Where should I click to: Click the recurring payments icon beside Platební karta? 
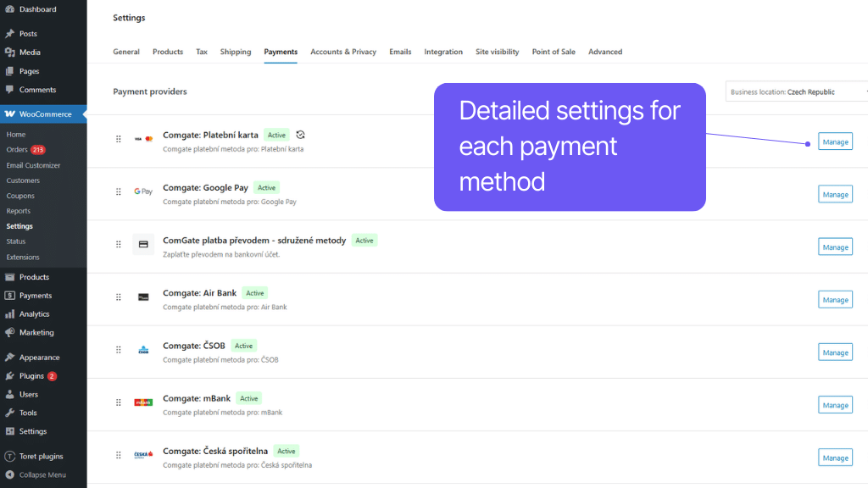pyautogui.click(x=301, y=135)
